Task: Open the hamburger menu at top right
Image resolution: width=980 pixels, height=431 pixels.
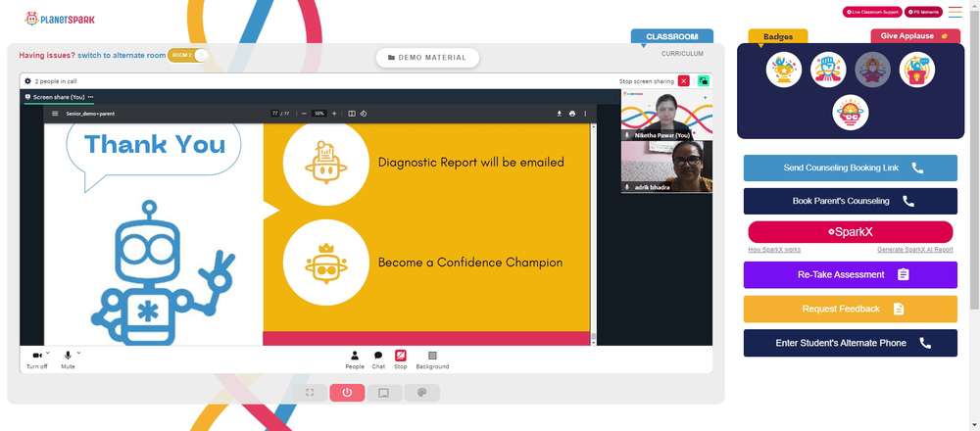Action: (955, 12)
